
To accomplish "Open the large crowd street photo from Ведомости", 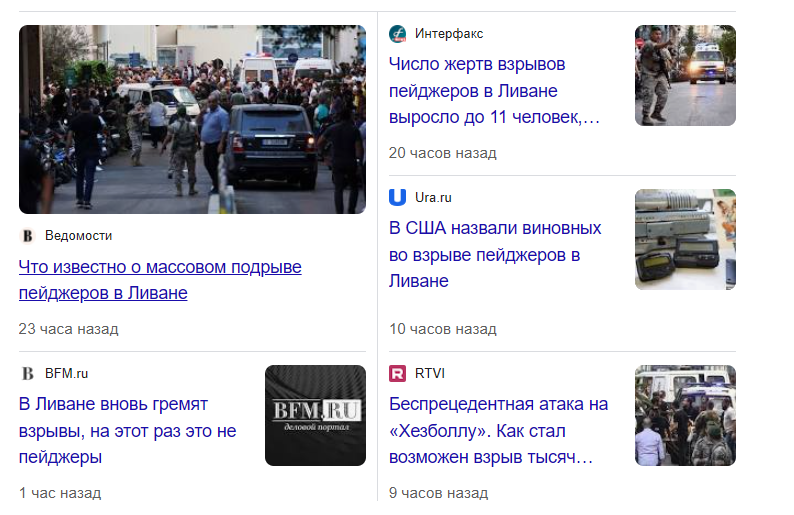I will [x=192, y=120].
